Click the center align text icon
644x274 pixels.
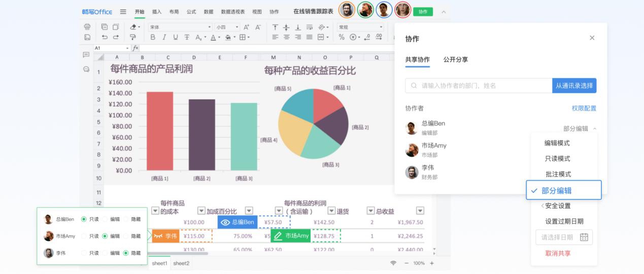286,37
